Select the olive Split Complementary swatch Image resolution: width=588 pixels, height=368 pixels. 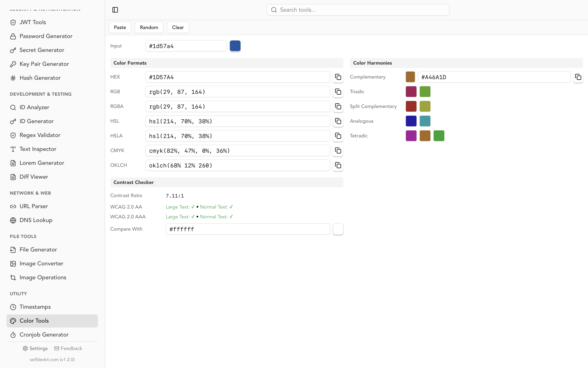[x=425, y=106]
